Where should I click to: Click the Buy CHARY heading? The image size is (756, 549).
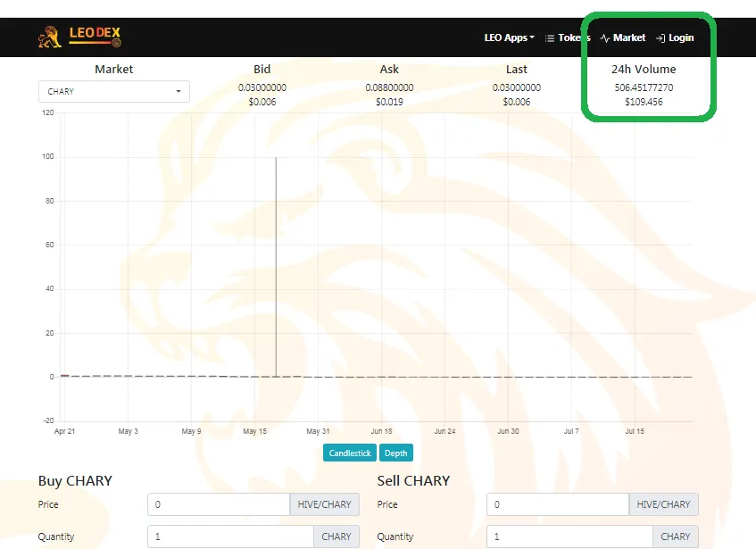(75, 480)
